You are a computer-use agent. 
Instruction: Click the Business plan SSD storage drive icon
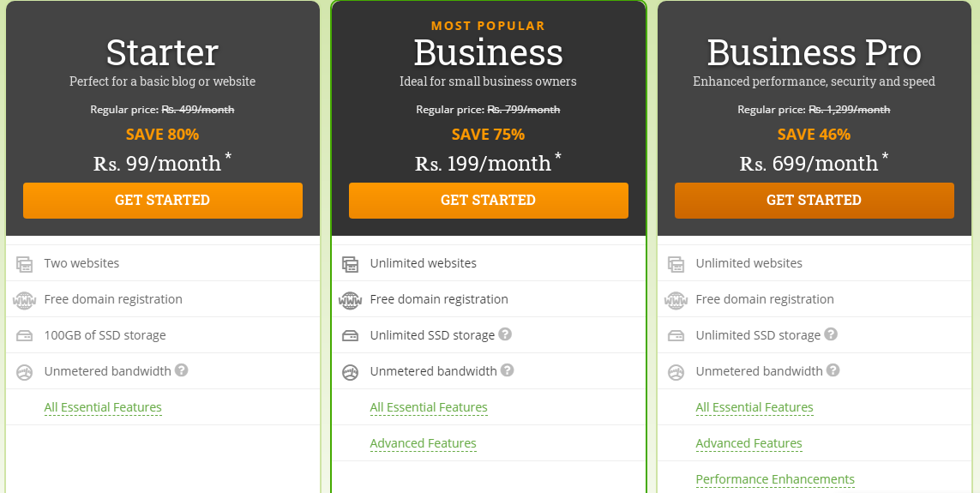click(350, 336)
